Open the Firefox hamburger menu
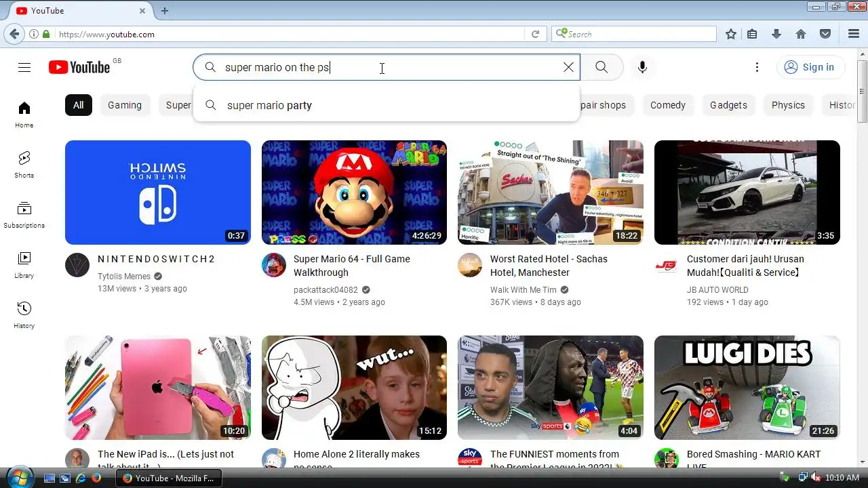The image size is (868, 488). 854,34
